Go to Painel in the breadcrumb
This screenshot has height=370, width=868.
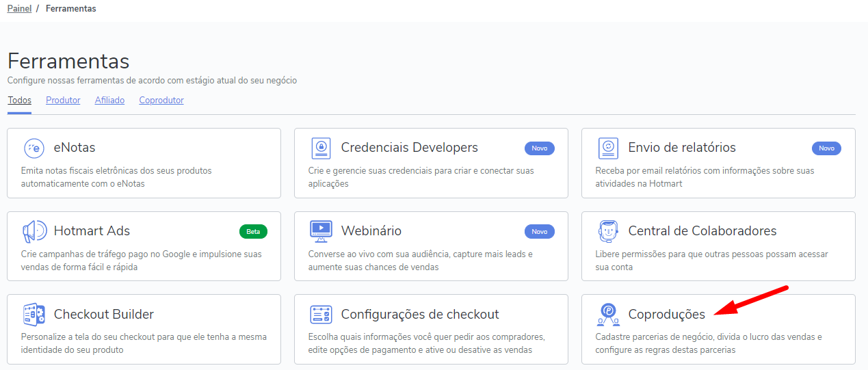click(19, 9)
